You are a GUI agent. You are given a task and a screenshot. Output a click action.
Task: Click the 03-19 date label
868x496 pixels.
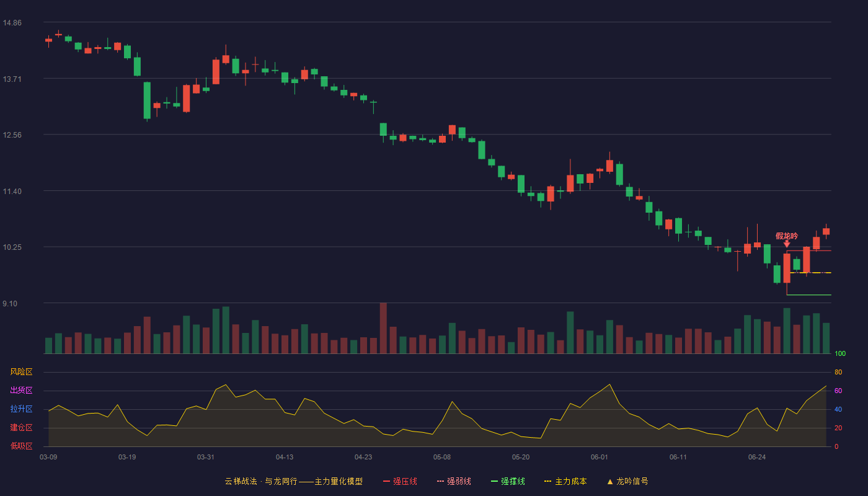127,457
